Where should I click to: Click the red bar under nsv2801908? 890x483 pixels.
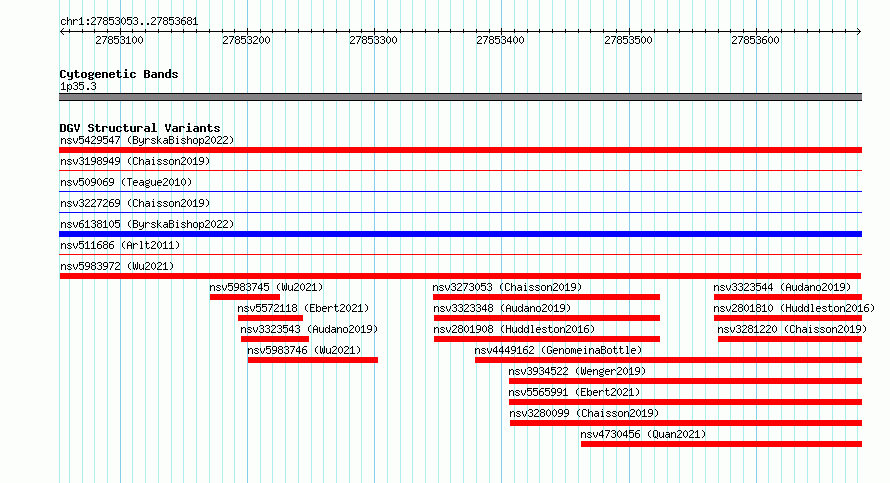point(547,339)
